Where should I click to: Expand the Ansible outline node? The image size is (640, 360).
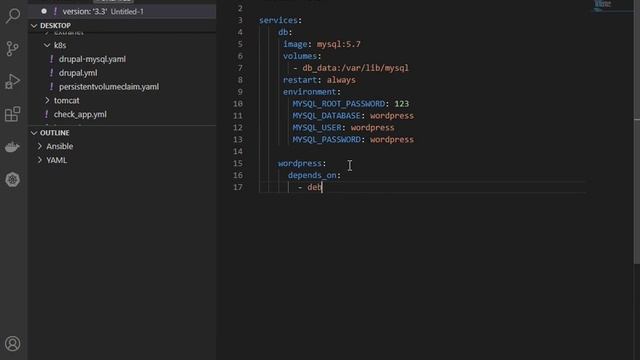pos(40,146)
